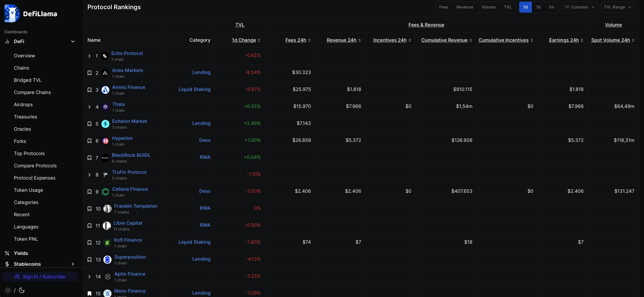Switch to dark mode moon icon
Image resolution: width=644 pixels, height=297 pixels.
[22, 290]
